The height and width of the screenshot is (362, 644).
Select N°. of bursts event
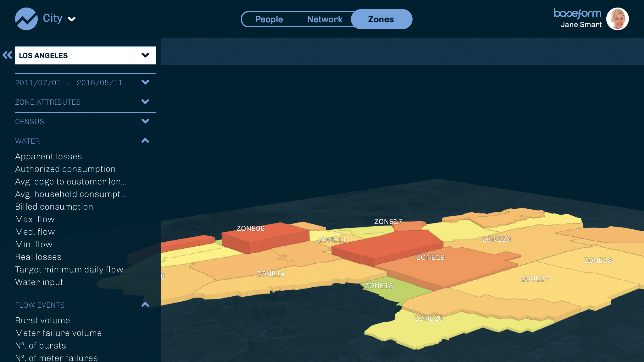click(41, 346)
